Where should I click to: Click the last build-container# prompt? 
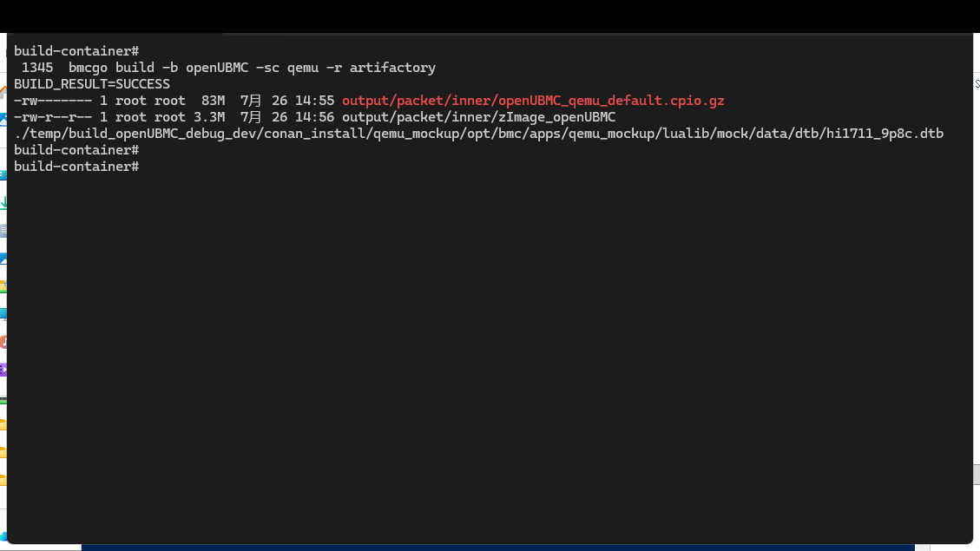(x=76, y=167)
